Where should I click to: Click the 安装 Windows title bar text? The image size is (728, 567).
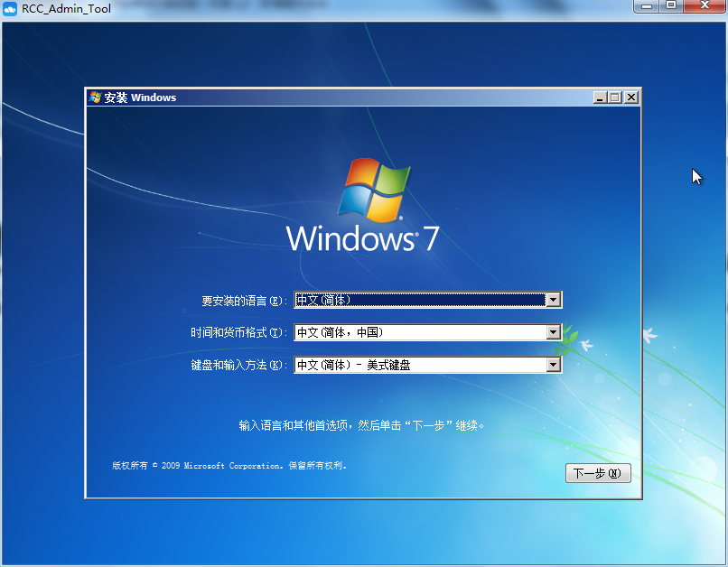[141, 98]
